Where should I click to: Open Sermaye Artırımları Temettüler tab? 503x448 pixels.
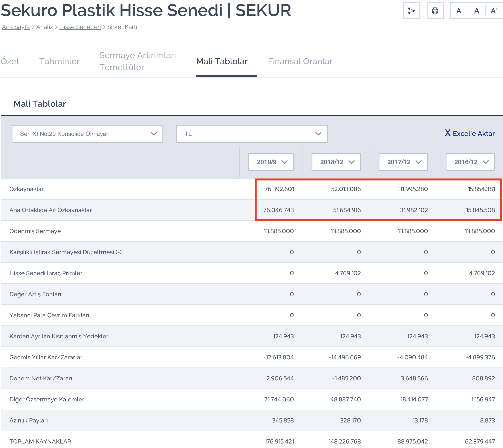138,61
